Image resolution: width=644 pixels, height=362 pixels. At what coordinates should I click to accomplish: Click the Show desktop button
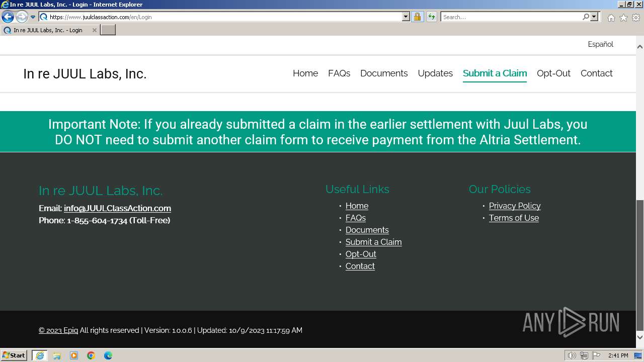[638, 355]
